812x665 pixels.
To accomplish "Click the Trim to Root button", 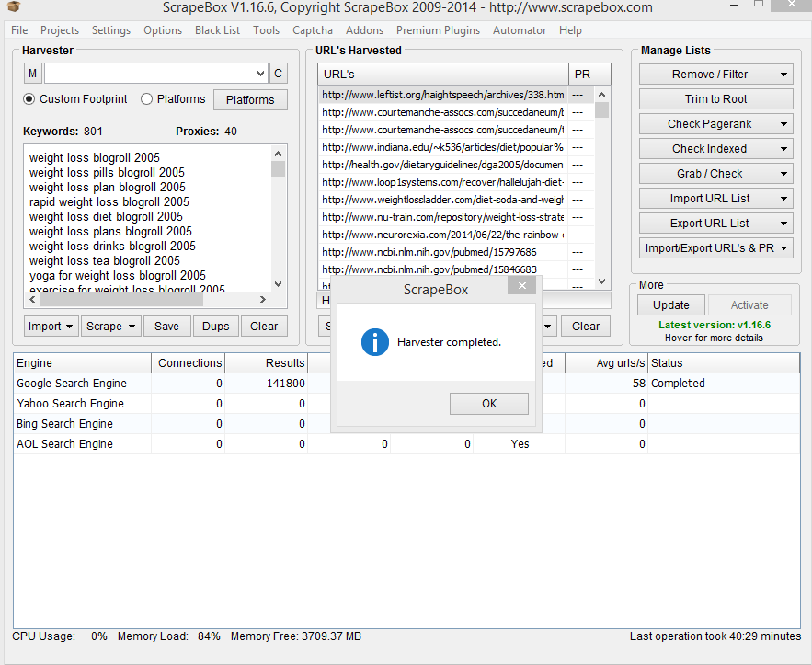I will (x=715, y=99).
